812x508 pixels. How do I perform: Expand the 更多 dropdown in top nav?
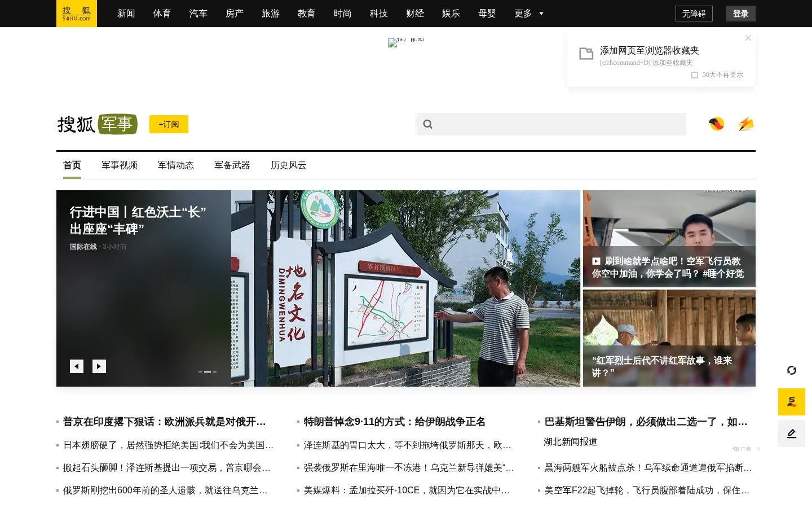click(x=529, y=14)
